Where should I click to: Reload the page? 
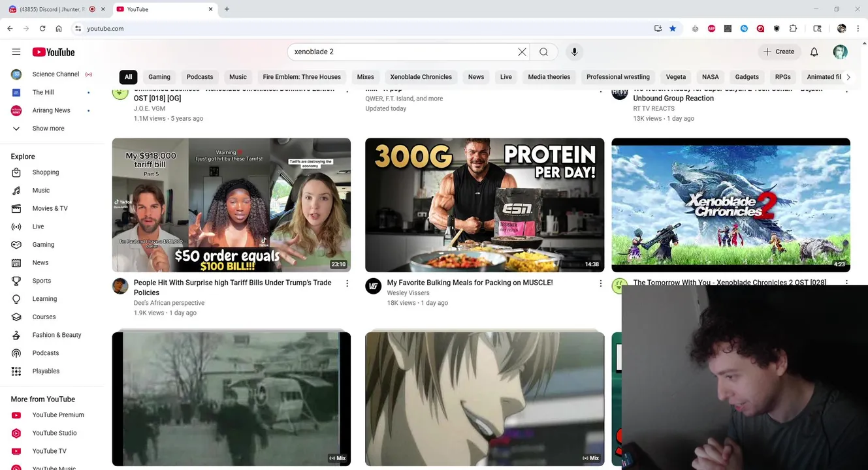[x=42, y=29]
